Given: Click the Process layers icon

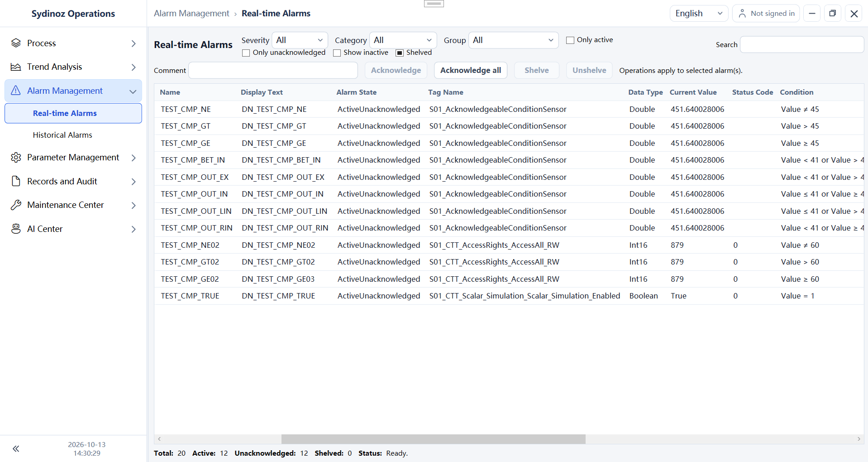Looking at the screenshot, I should coord(16,43).
